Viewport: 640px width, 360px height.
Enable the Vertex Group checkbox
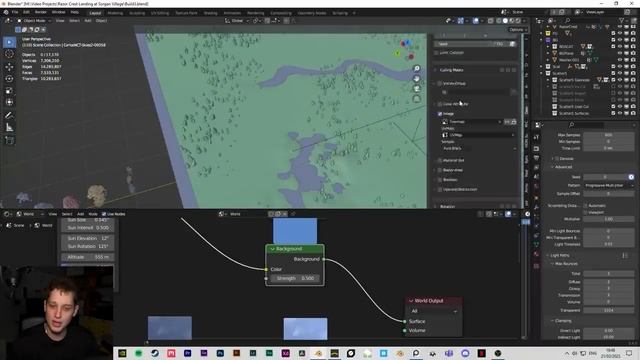point(440,83)
